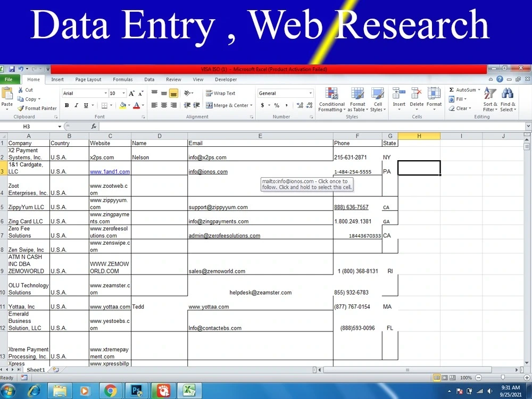Set Middle Align vertical alignment
The height and width of the screenshot is (399, 532).
click(x=164, y=93)
